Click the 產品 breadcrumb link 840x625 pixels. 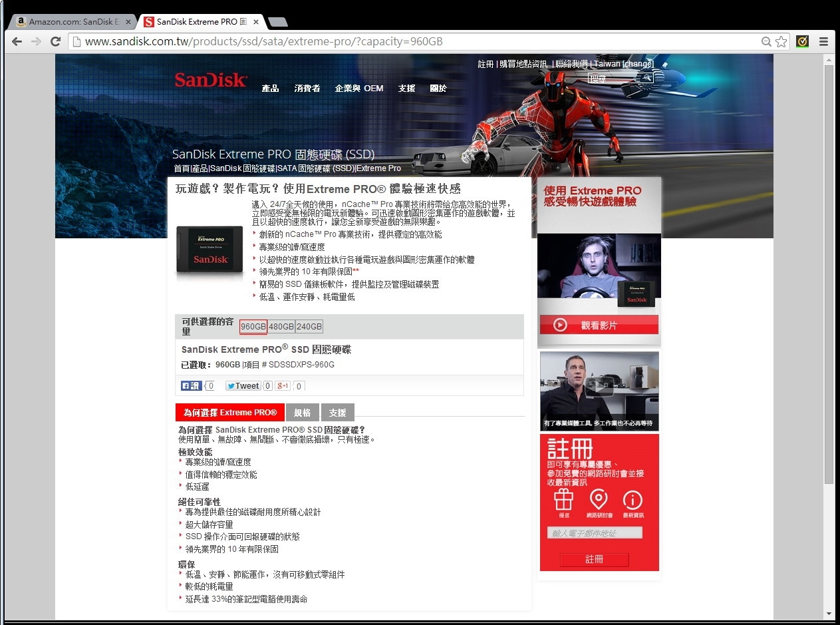pos(200,168)
